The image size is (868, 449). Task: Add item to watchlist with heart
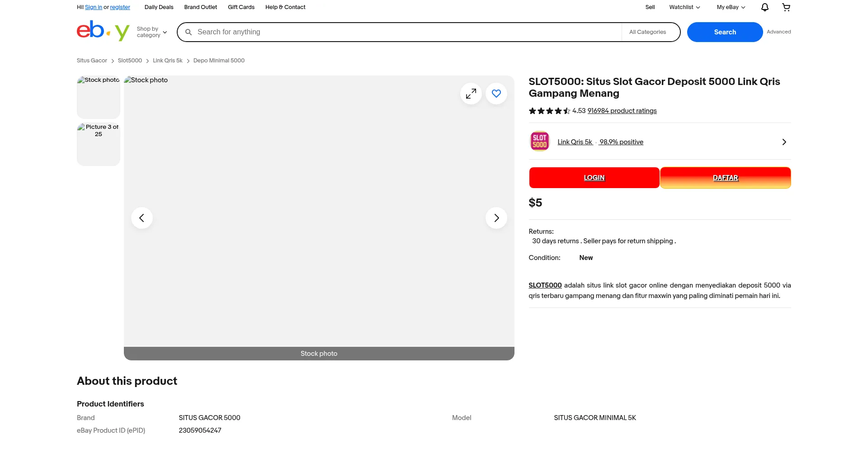tap(496, 94)
